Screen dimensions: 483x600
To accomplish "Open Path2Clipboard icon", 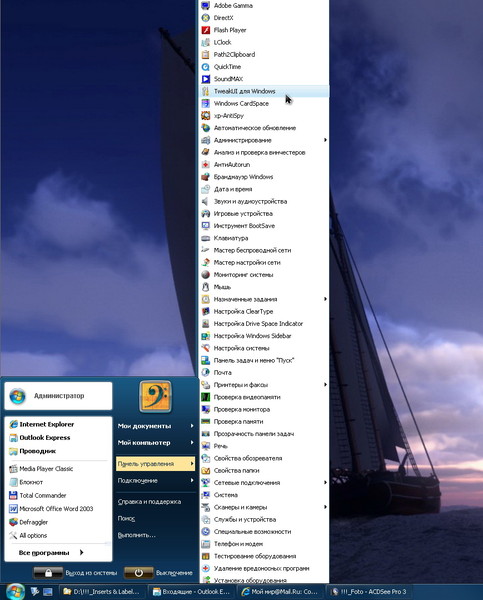I will pos(206,55).
